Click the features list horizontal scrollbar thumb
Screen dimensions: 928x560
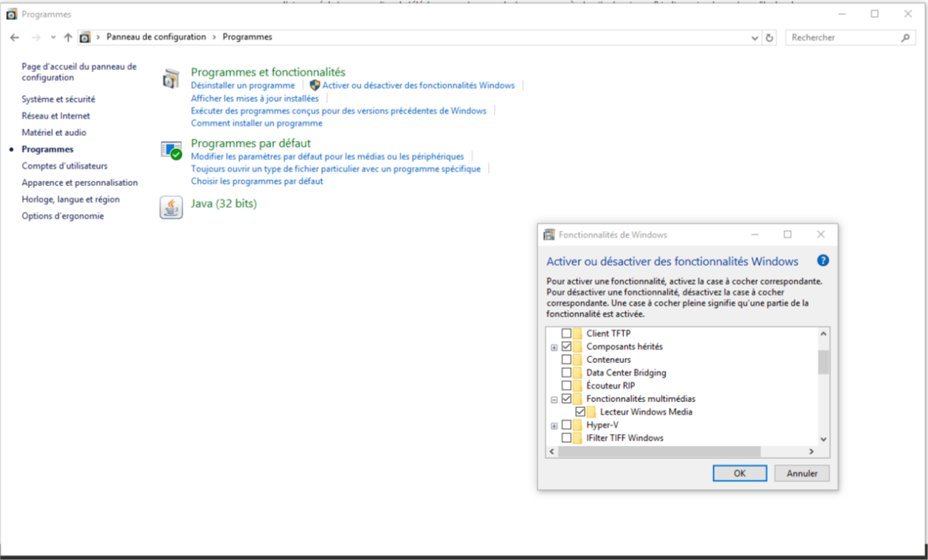pos(659,452)
